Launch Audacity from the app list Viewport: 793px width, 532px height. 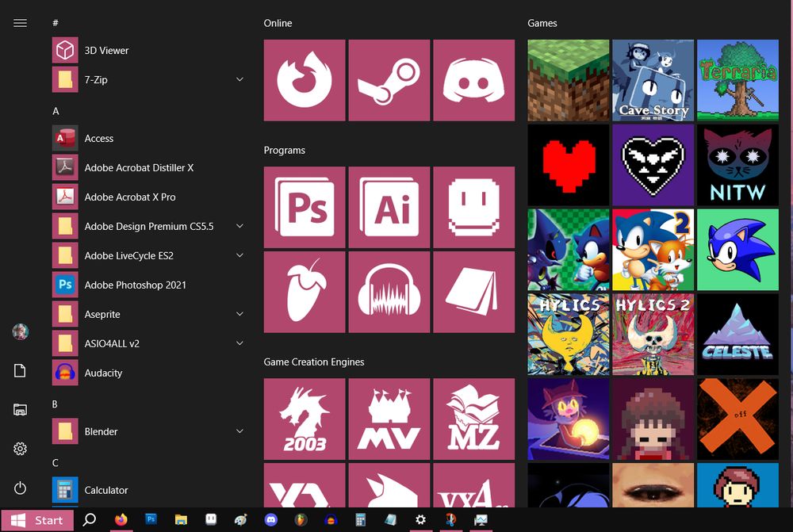point(150,373)
